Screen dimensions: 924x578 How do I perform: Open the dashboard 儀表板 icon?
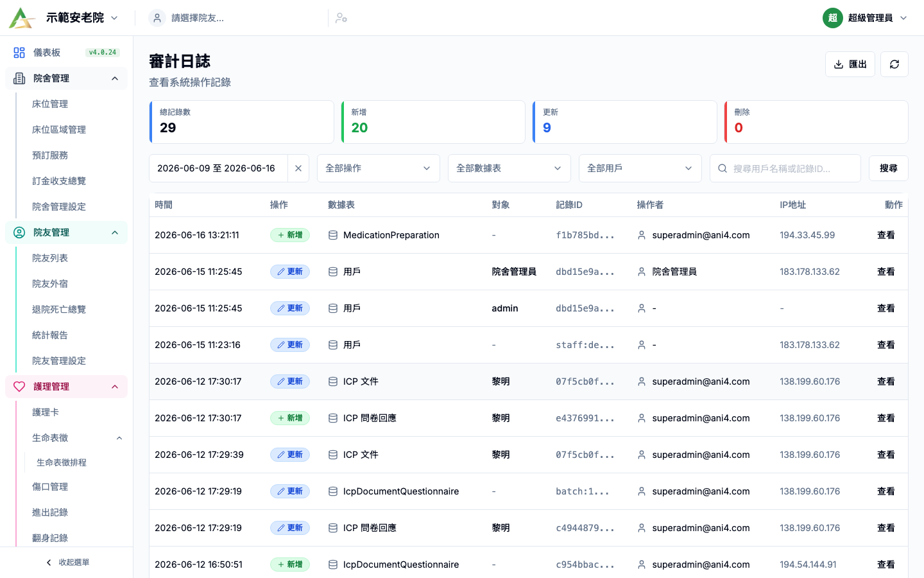coord(19,53)
